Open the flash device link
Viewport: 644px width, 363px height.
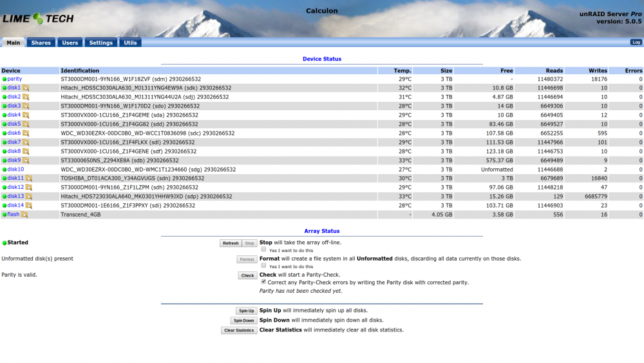point(13,215)
